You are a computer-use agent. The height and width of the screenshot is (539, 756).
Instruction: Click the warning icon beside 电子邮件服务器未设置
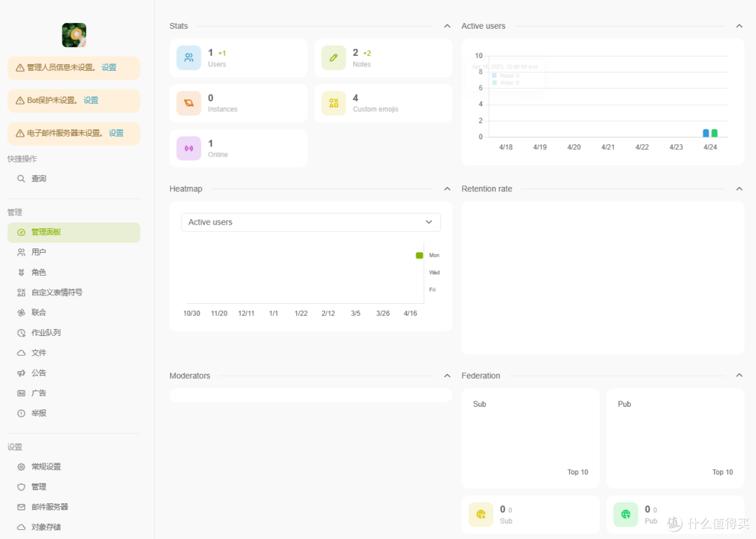coord(20,134)
